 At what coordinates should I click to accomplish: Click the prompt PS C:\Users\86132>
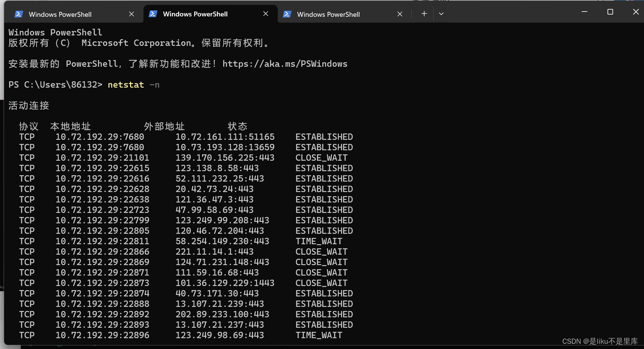56,85
